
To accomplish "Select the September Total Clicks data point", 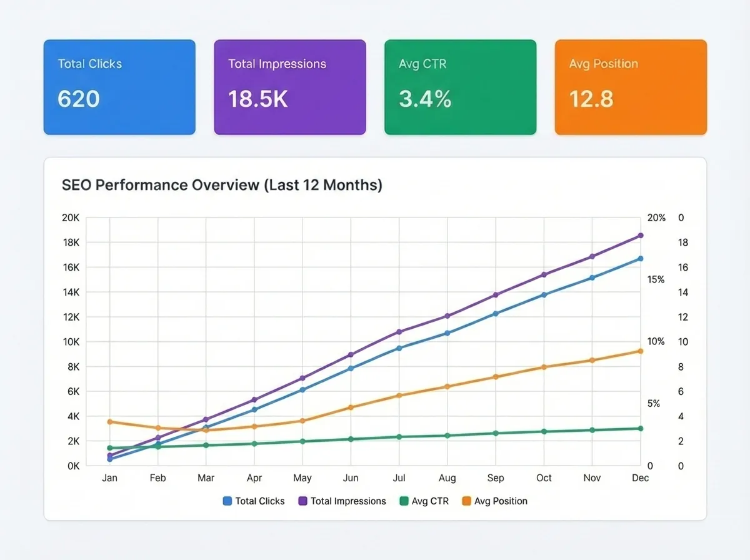I will [496, 313].
